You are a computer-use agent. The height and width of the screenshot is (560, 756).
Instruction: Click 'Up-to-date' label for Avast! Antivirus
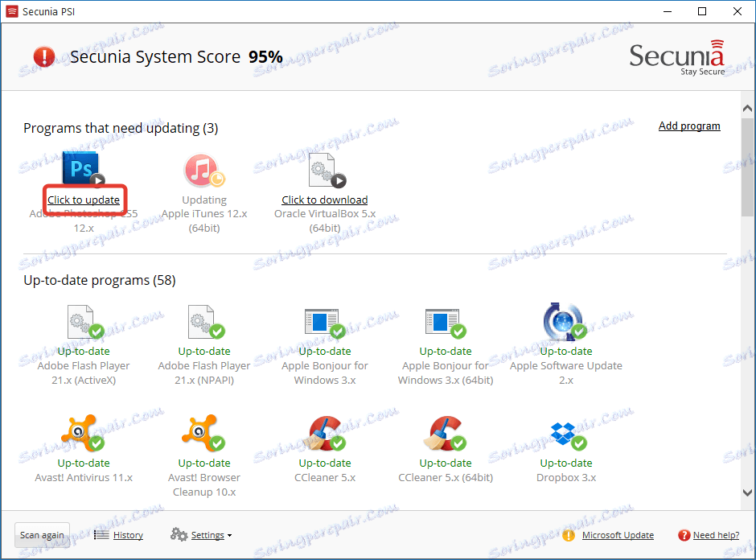(84, 463)
